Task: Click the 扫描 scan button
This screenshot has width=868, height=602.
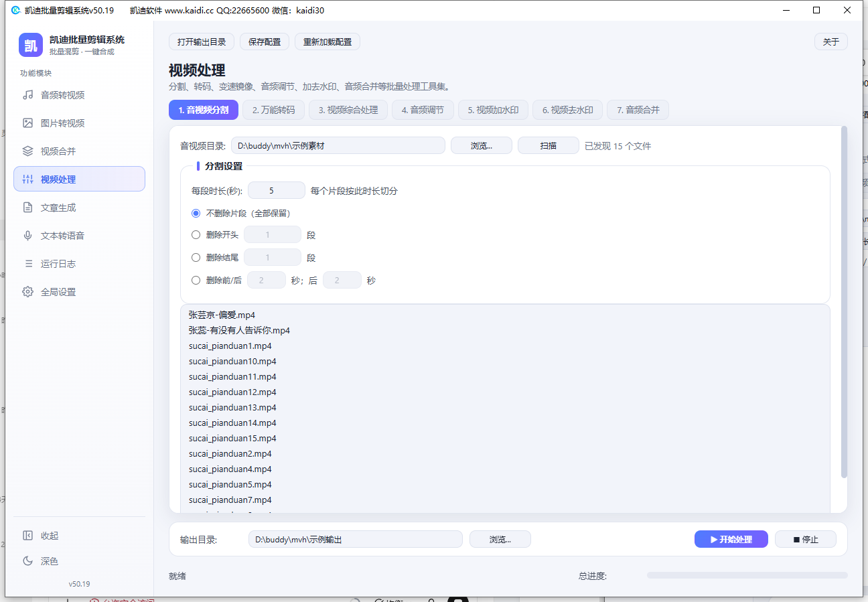Action: point(549,145)
